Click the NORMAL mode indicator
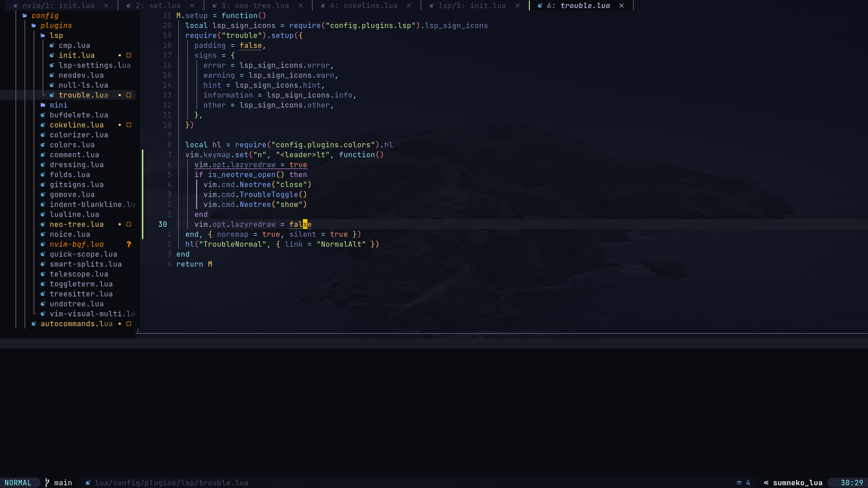868x488 pixels. tap(18, 483)
